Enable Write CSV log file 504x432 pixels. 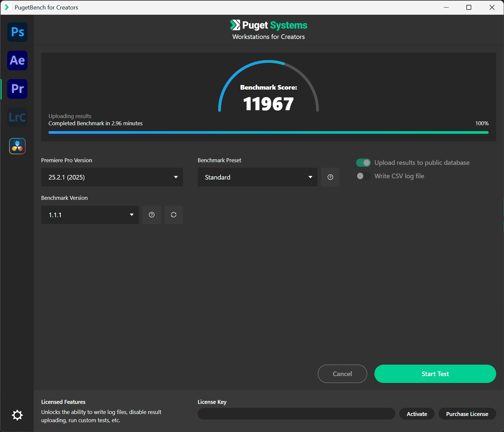pyautogui.click(x=363, y=176)
